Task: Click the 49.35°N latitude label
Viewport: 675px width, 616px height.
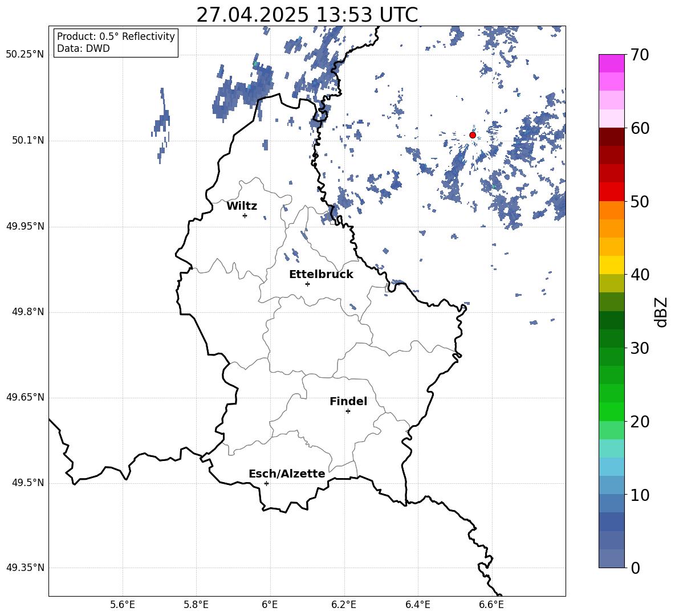Action: tap(25, 568)
